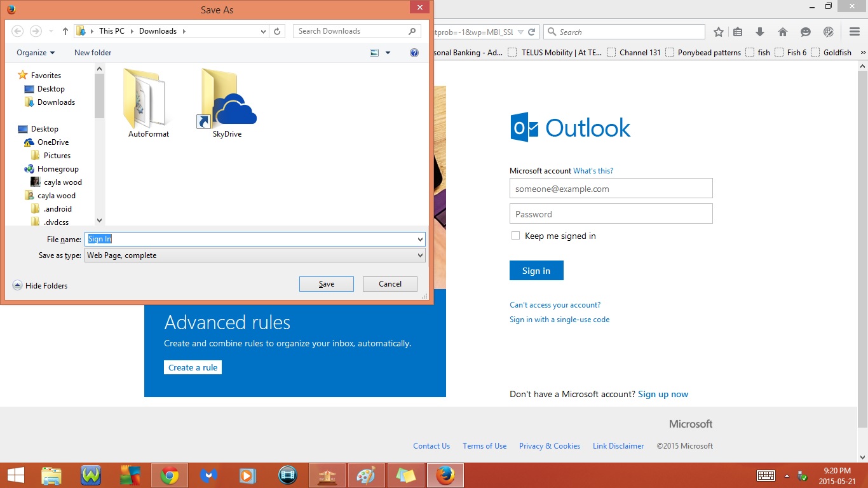The height and width of the screenshot is (488, 868).
Task: Open Windows Media Player taskbar icon
Action: click(x=248, y=475)
